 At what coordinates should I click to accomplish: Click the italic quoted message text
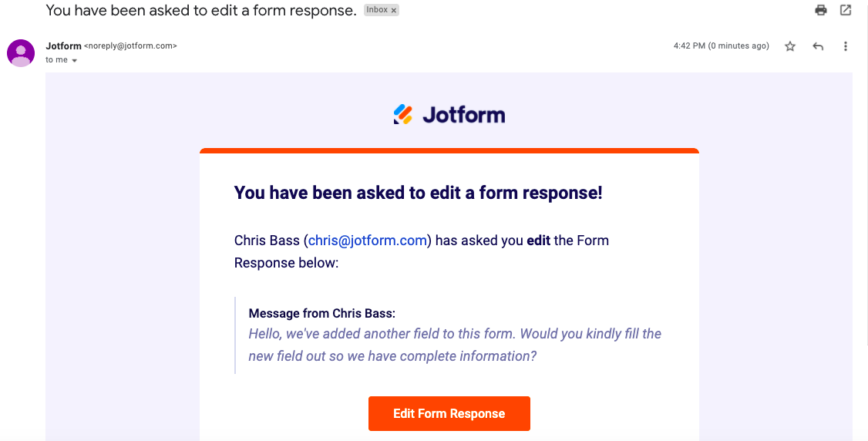[455, 345]
